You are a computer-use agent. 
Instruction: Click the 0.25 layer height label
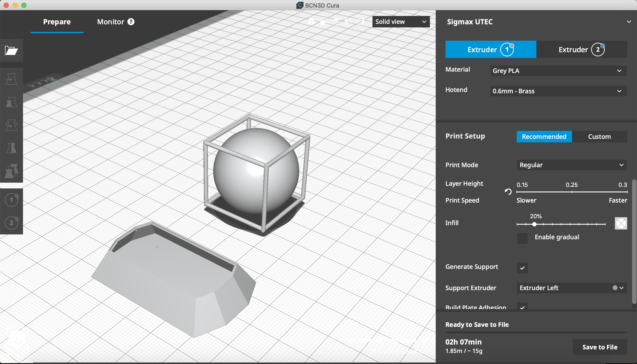[572, 185]
